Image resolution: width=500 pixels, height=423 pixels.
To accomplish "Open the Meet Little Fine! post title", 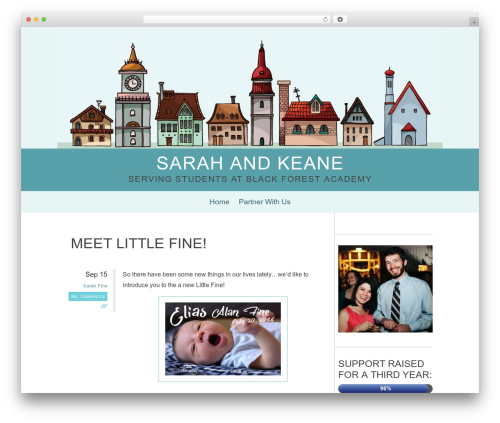I will tap(139, 243).
